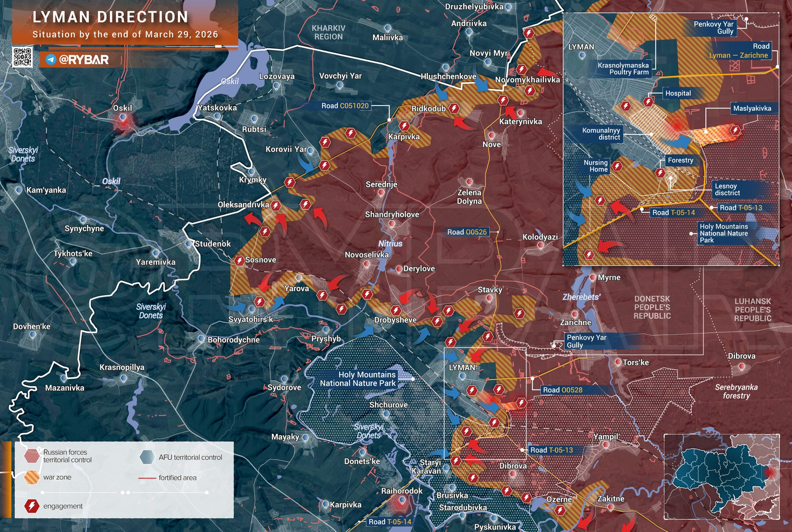Click the engagement icon near Oleksandrivka label
792x532 pixels.
pyautogui.click(x=276, y=206)
